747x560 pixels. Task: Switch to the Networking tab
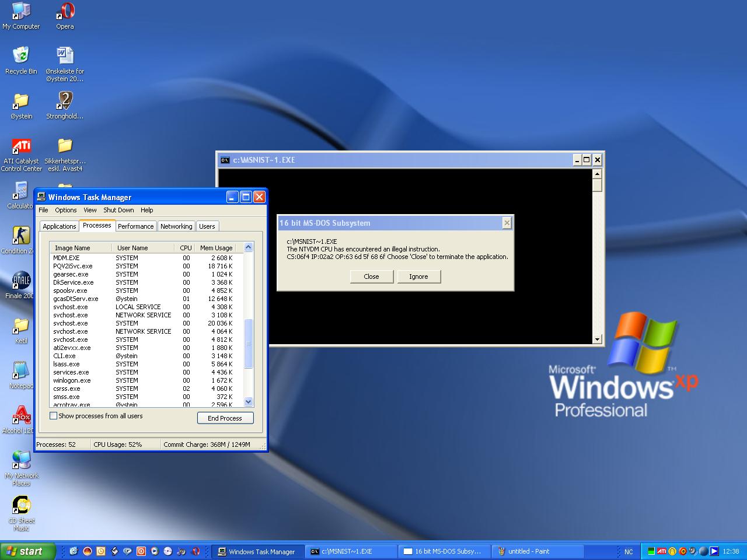coord(176,226)
